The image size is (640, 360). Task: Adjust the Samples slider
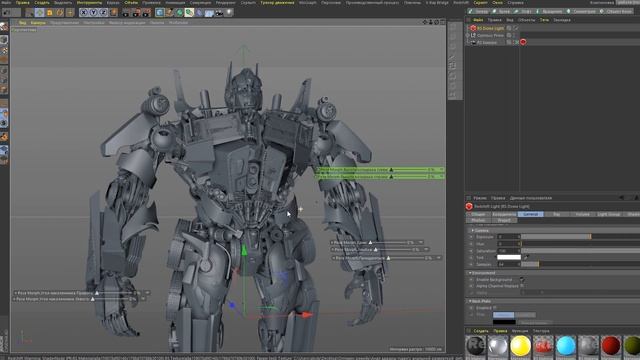coord(580,264)
